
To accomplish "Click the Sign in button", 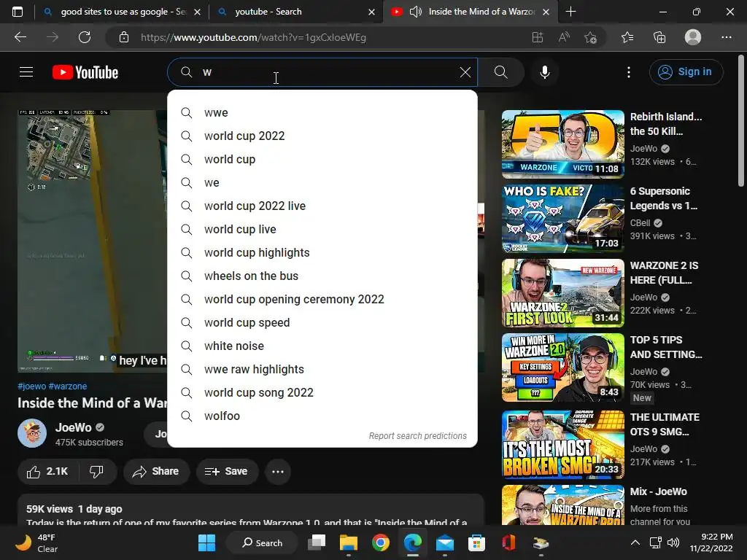I will click(686, 72).
